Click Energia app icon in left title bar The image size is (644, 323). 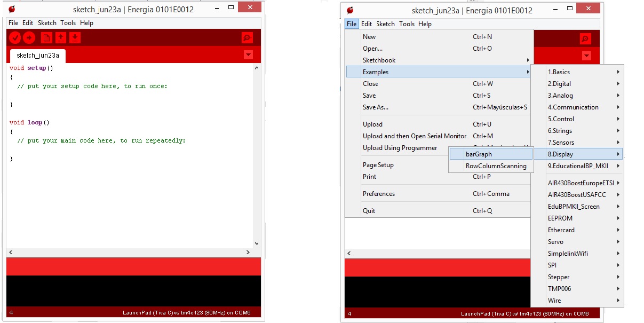12,9
